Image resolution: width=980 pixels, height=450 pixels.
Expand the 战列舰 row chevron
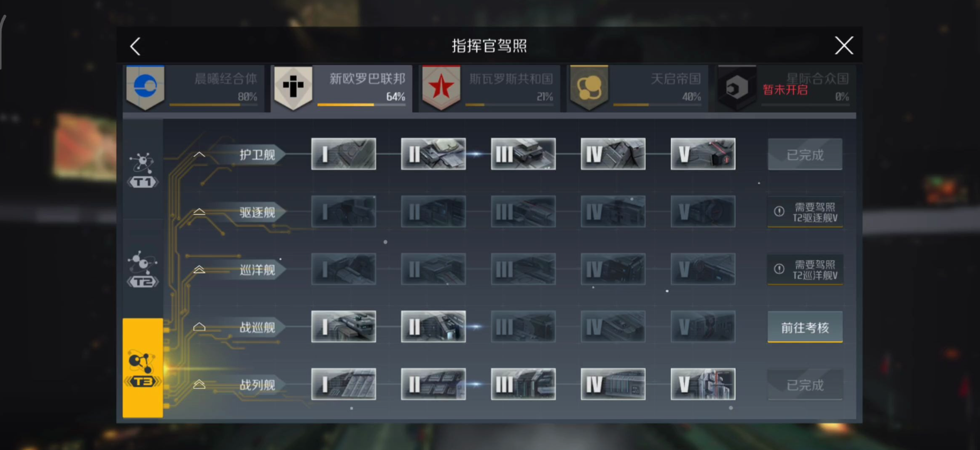(199, 385)
